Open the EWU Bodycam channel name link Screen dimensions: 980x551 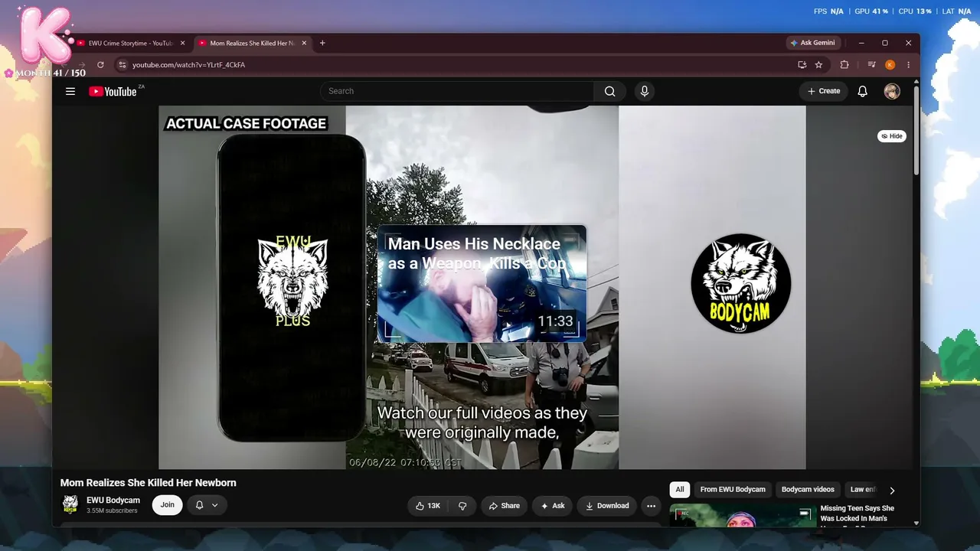tap(113, 500)
